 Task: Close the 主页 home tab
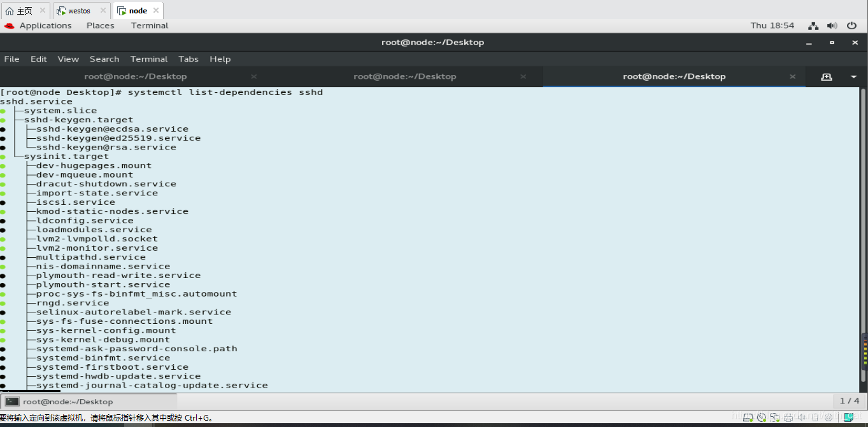[43, 11]
